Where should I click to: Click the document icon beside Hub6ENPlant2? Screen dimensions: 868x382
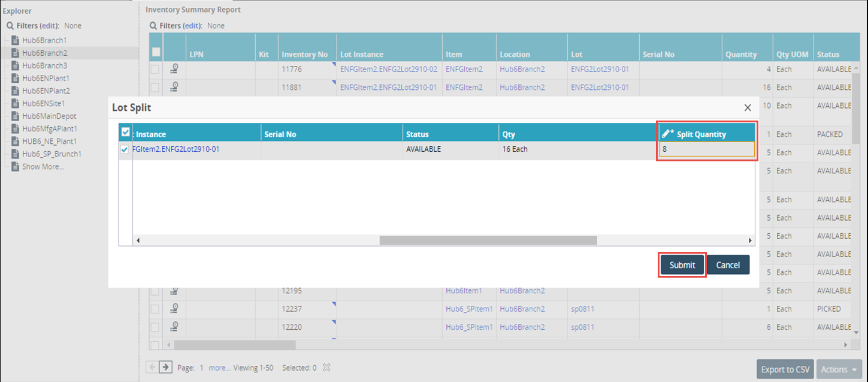click(16, 91)
